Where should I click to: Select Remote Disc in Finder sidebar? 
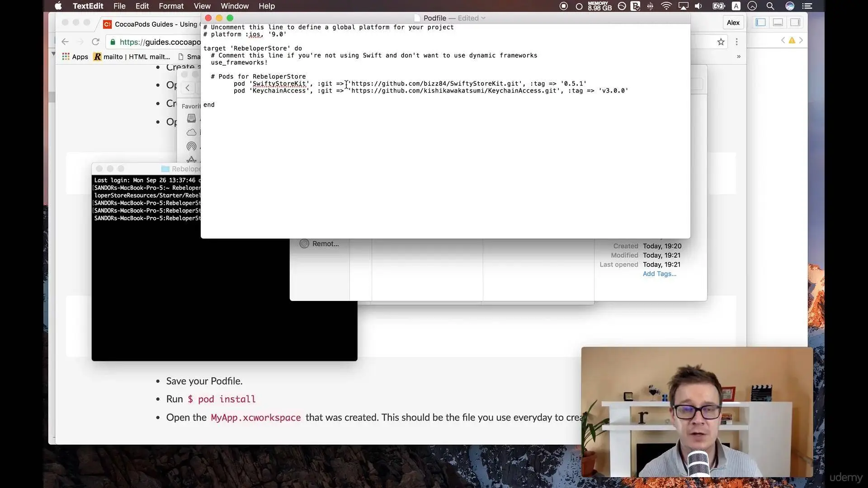(x=319, y=244)
